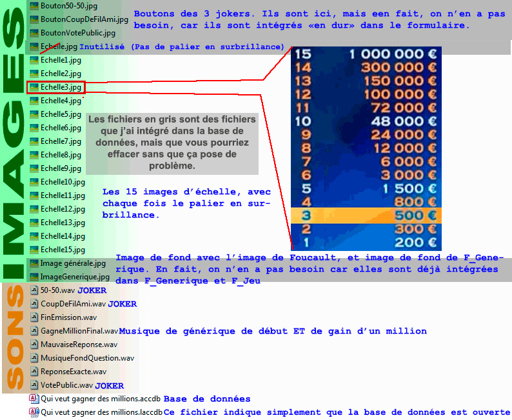Click the icon beside Echelle10.jpg
This screenshot has height=420, width=512.
34,182
